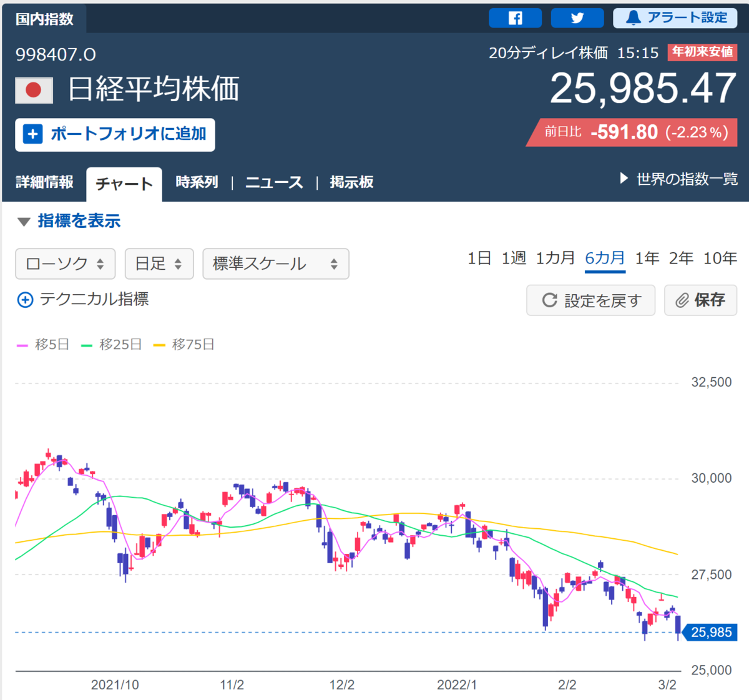Select the 1年 range
Screen dimensions: 749x700
[x=647, y=258]
